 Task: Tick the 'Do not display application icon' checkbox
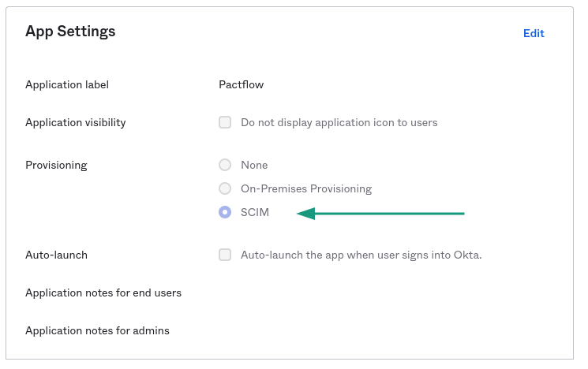(x=225, y=122)
